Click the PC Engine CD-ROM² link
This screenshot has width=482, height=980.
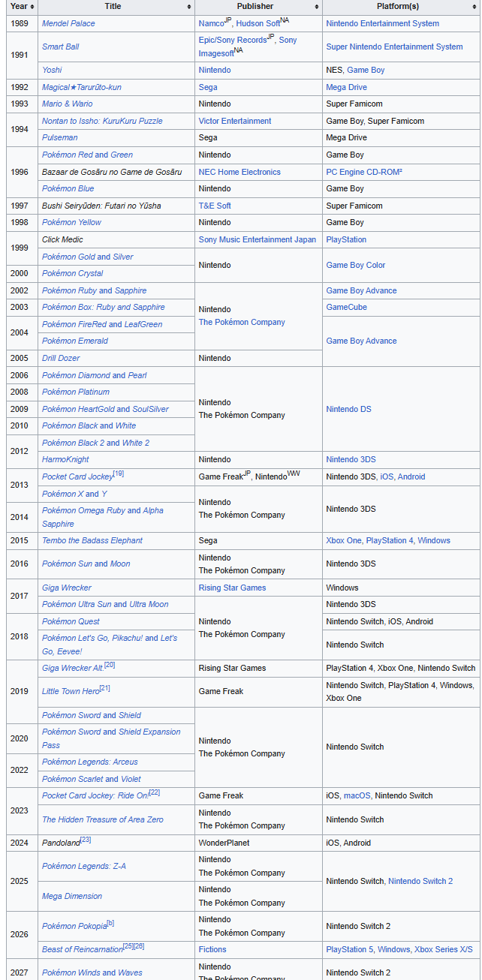pyautogui.click(x=364, y=172)
